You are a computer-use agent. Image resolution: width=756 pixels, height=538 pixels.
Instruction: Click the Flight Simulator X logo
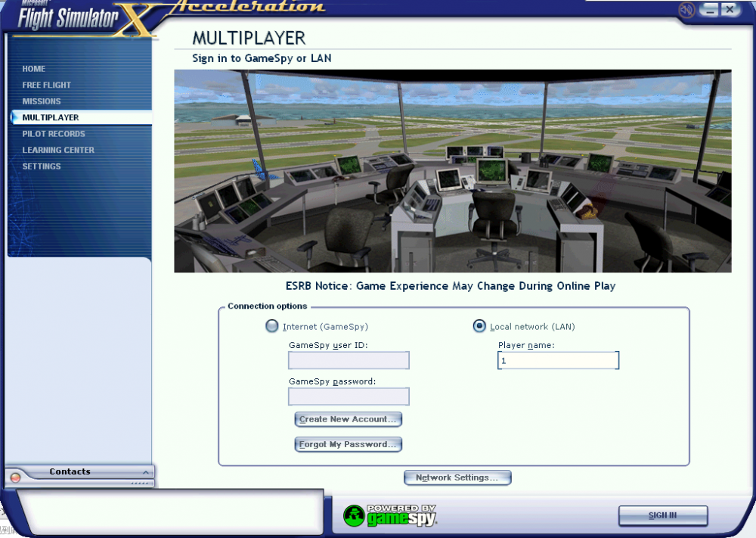coord(76,17)
